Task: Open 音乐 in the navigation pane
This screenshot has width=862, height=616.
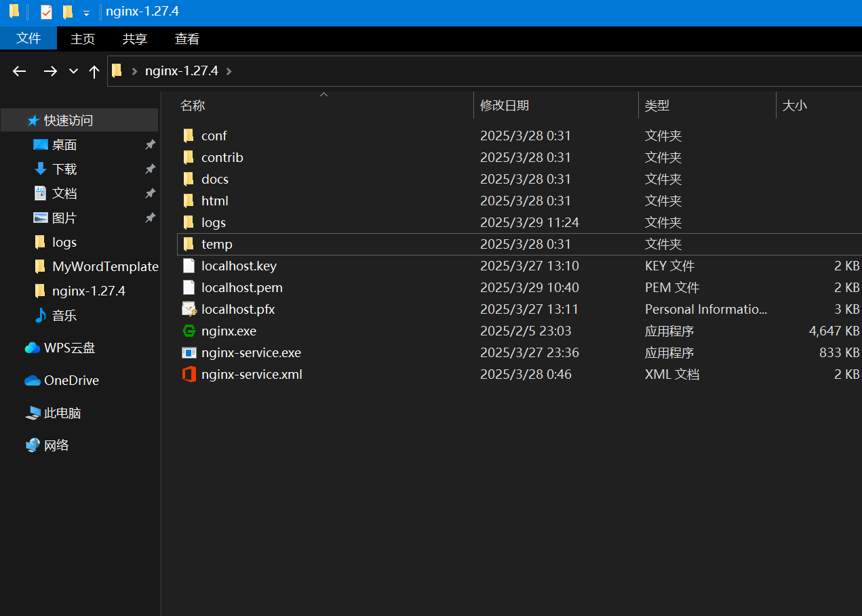Action: (64, 315)
